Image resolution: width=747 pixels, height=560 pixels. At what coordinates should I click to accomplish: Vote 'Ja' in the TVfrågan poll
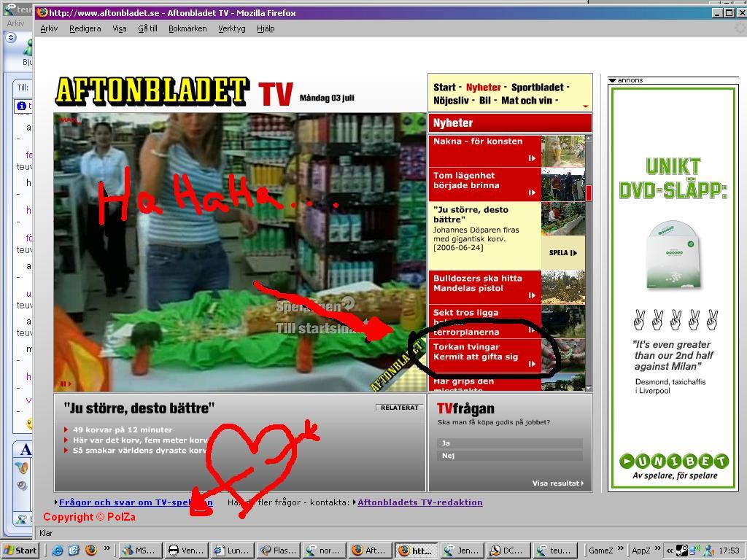(x=509, y=443)
